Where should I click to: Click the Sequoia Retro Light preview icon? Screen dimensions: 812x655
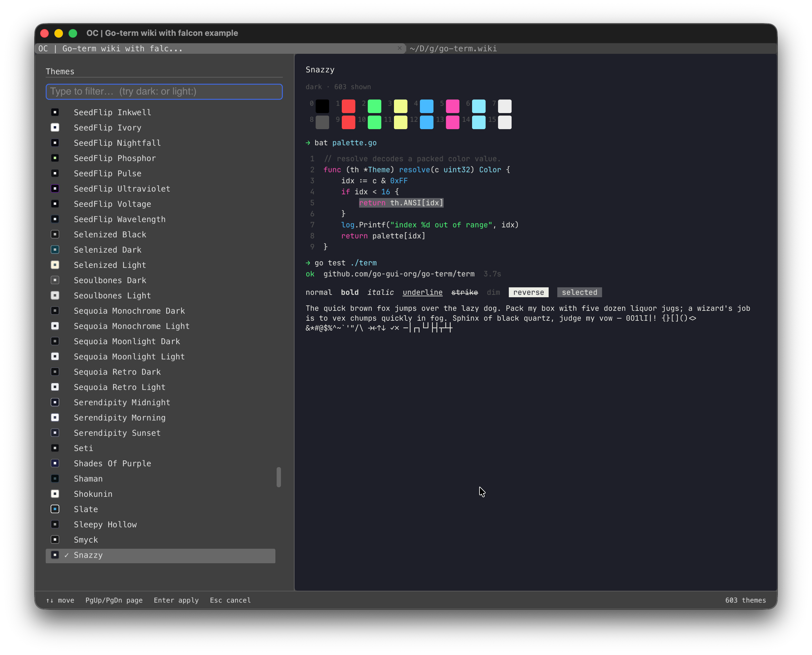(x=55, y=387)
